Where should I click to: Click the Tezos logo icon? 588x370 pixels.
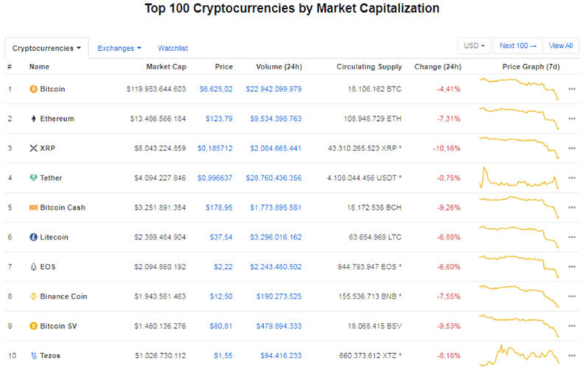tap(32, 355)
